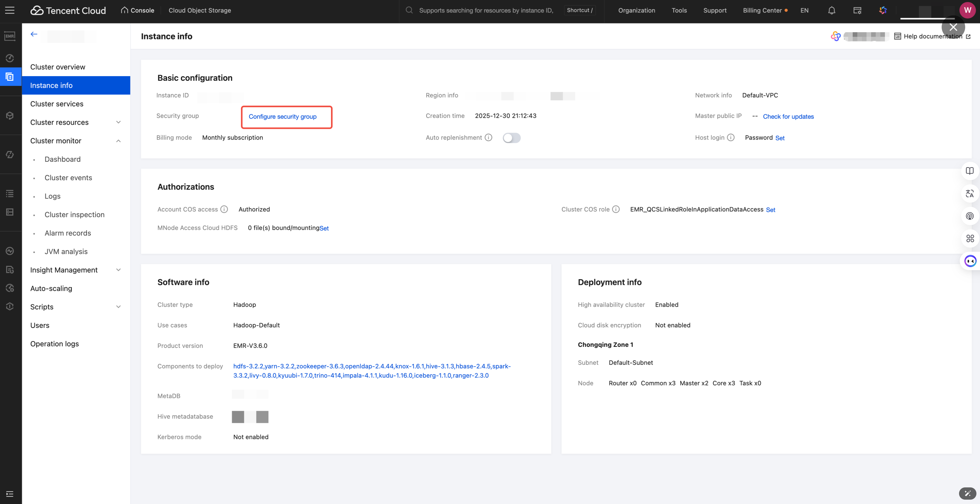Click info icon beside Cluster COS role

coord(616,209)
